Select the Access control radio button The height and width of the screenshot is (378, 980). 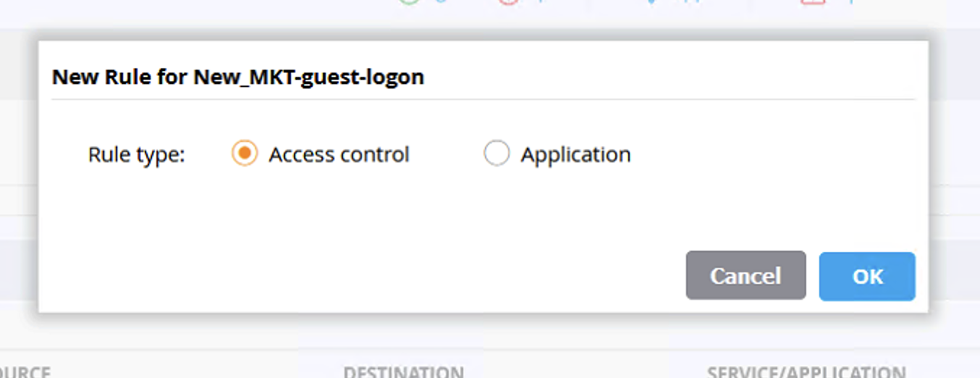coord(245,154)
